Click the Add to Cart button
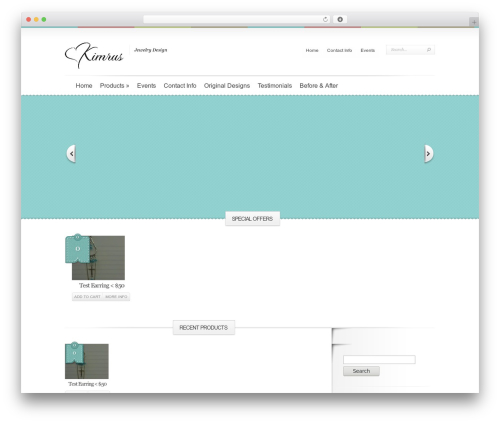Viewport: 500px width, 423px height. (x=87, y=297)
